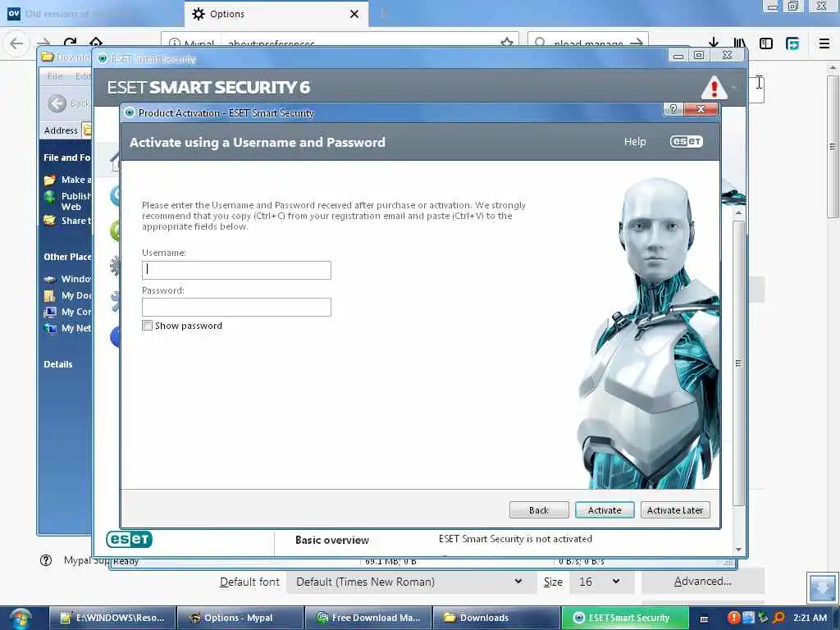840x630 pixels.
Task: Bookmark the page with the star icon
Action: pos(506,43)
